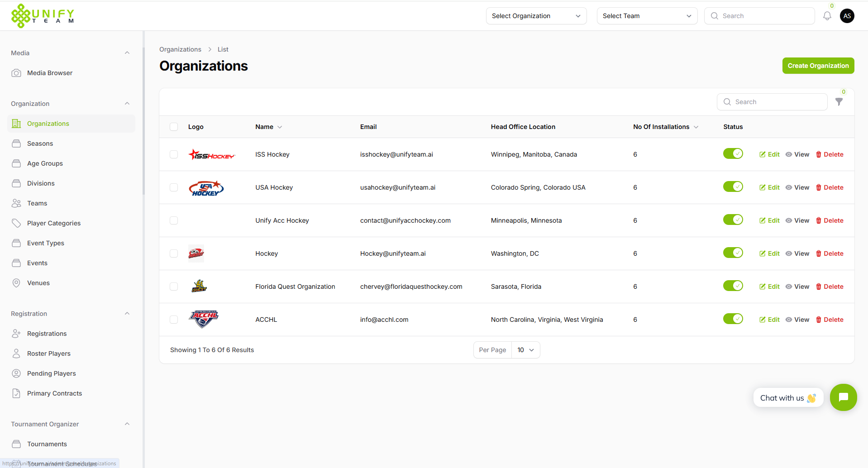Open Select Organization dropdown
Viewport: 868px width, 468px height.
(x=536, y=16)
